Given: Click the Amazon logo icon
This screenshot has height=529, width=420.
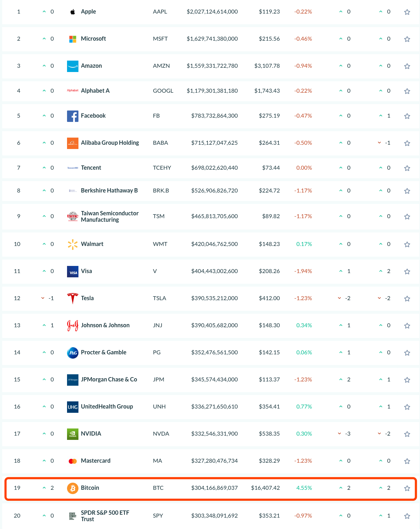Looking at the screenshot, I should click(x=73, y=66).
